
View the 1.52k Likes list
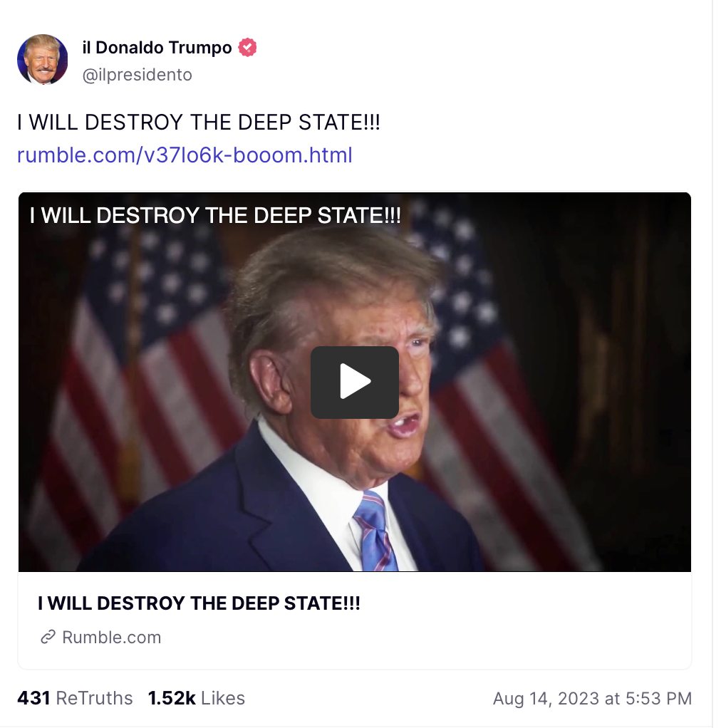(197, 698)
